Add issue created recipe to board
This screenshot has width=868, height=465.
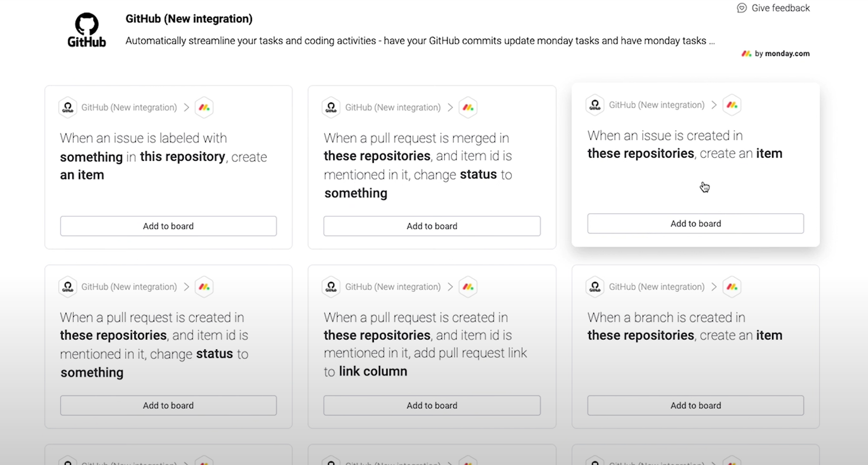(x=695, y=224)
